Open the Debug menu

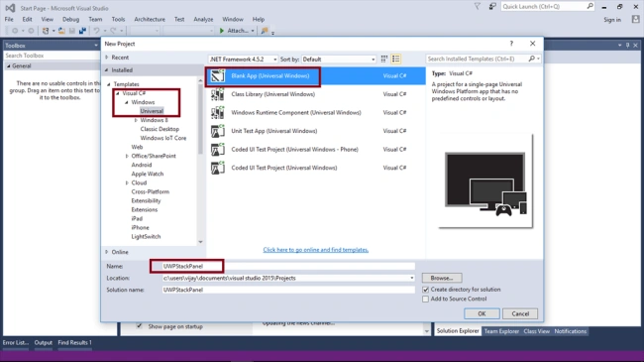[70, 19]
